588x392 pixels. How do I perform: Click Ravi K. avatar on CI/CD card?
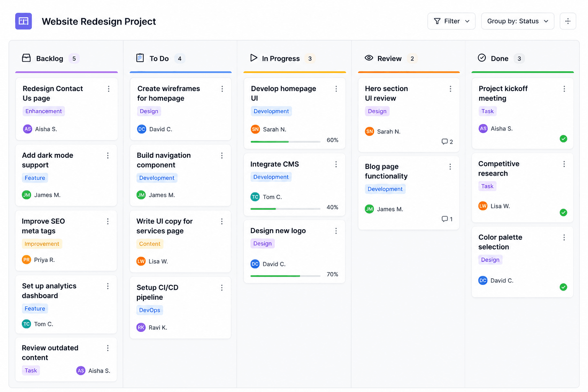(x=141, y=327)
